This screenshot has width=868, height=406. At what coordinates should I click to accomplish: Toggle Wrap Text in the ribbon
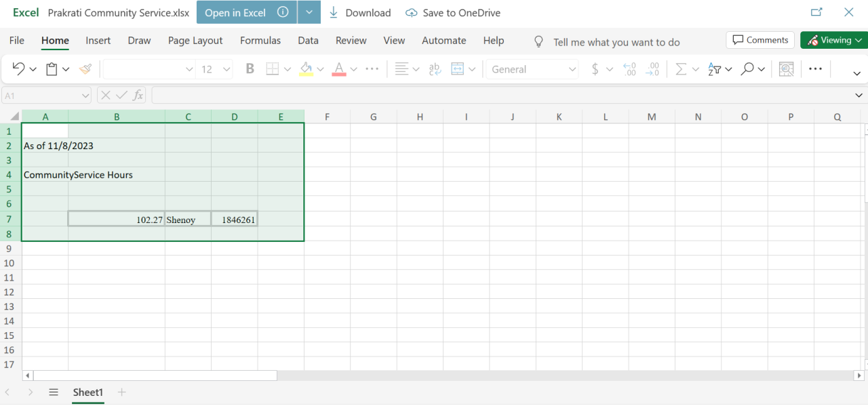pos(435,68)
